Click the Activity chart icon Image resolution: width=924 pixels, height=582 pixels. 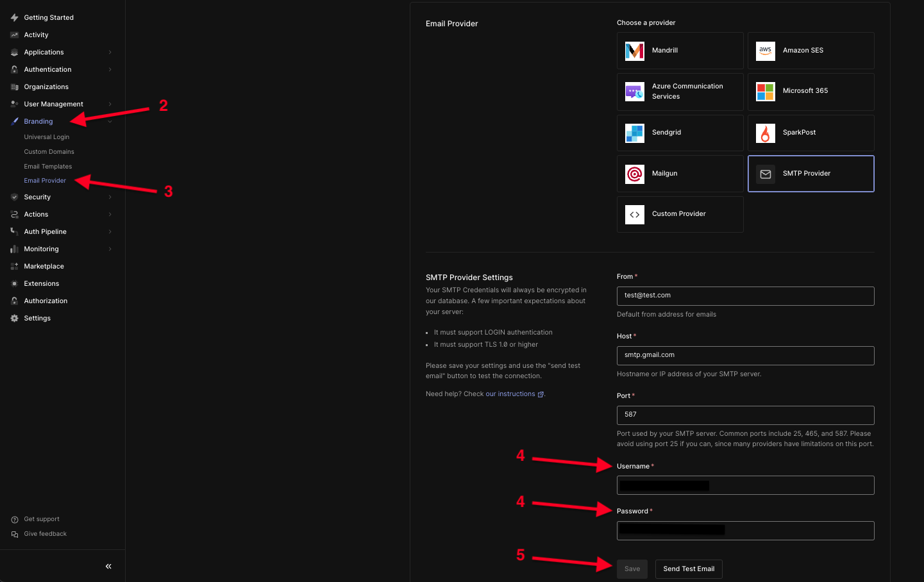(x=14, y=35)
